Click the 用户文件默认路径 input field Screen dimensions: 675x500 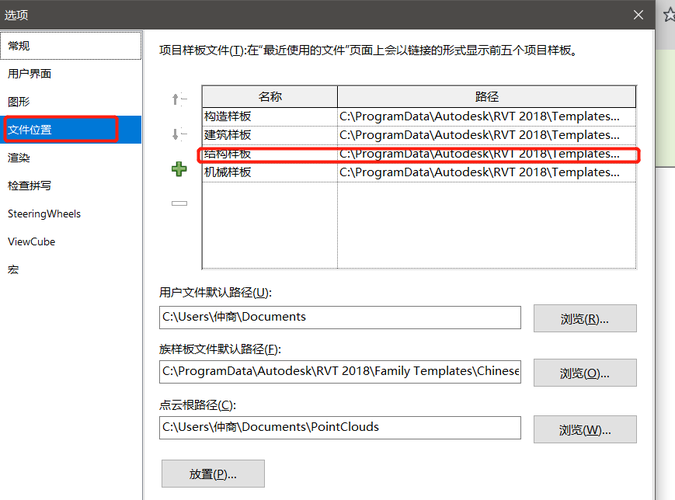[340, 317]
